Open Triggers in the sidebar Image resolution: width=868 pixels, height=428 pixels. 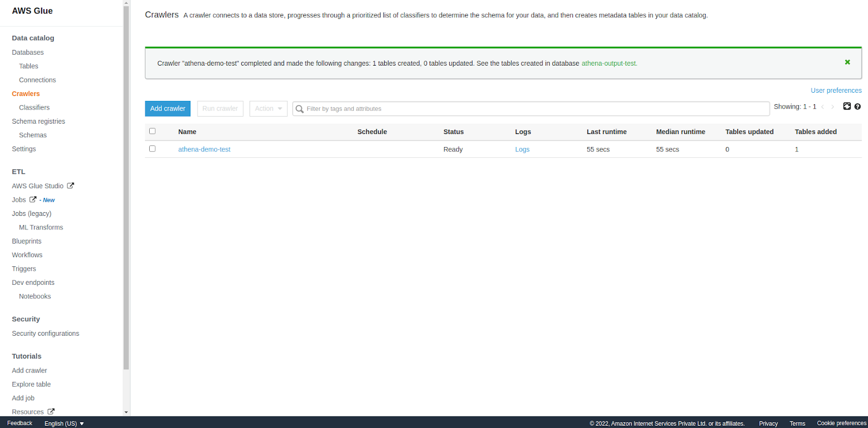24,269
